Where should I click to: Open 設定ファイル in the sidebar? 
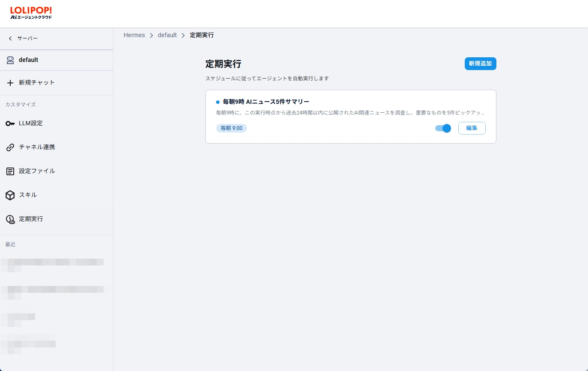pos(37,171)
